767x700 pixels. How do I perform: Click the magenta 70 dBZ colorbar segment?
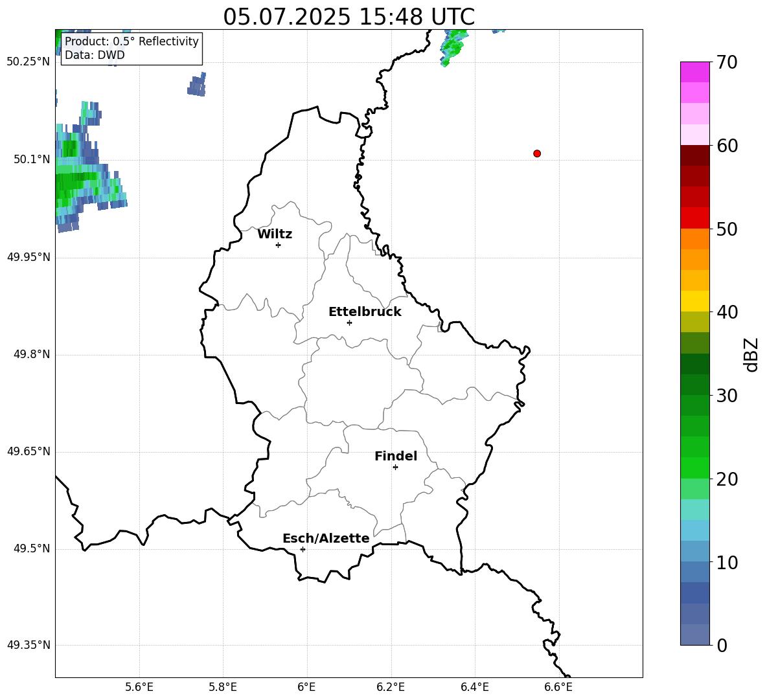point(694,72)
